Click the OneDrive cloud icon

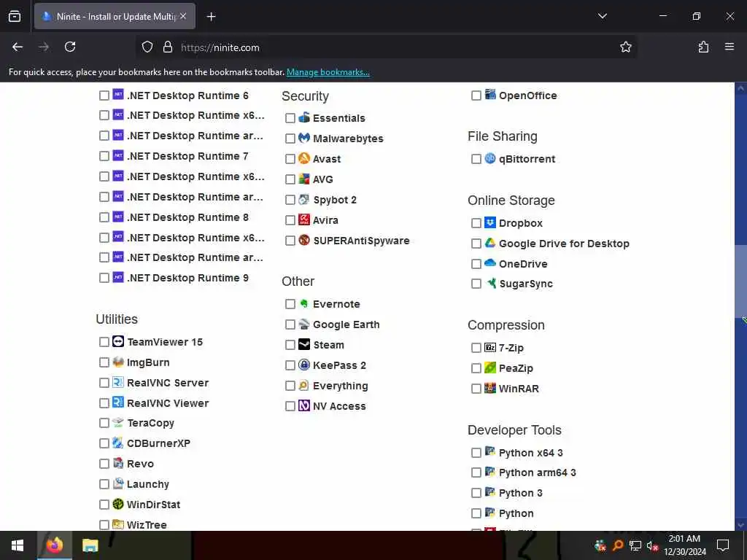tap(490, 262)
